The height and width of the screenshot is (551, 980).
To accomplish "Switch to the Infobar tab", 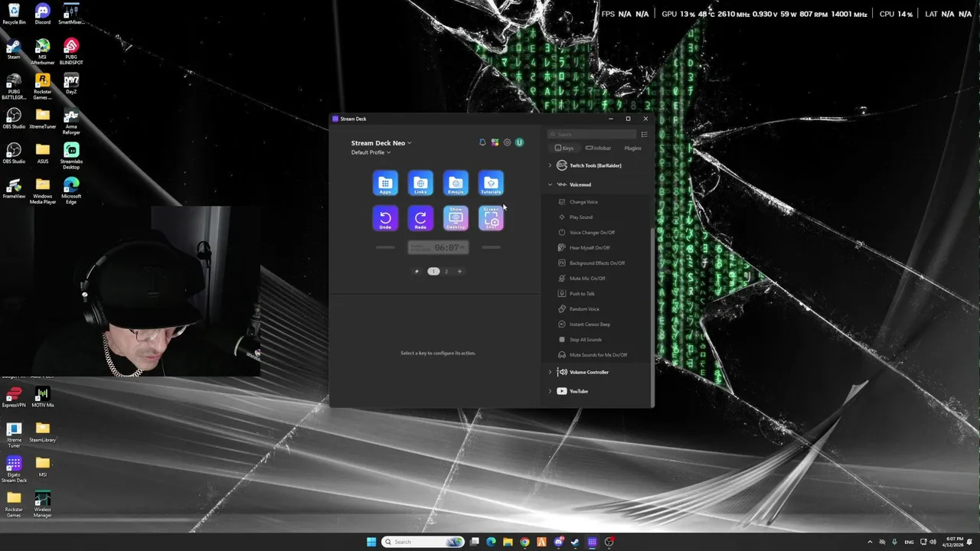I will point(599,148).
